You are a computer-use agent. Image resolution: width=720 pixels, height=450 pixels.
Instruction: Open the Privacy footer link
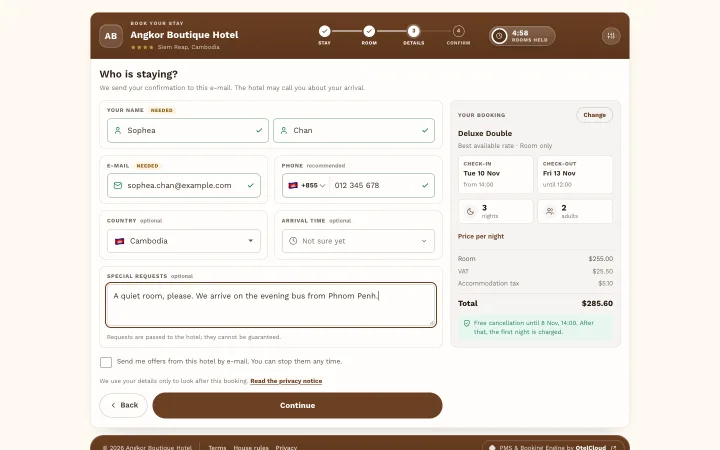[x=286, y=447]
